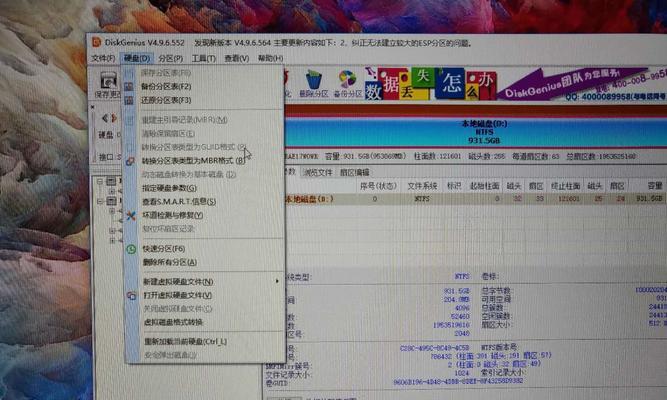Click the 起始柱面 column header
This screenshot has height=400, width=667.
click(484, 186)
